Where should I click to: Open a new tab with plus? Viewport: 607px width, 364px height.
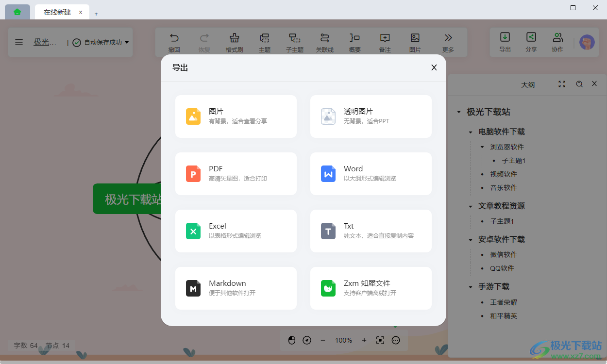point(96,14)
